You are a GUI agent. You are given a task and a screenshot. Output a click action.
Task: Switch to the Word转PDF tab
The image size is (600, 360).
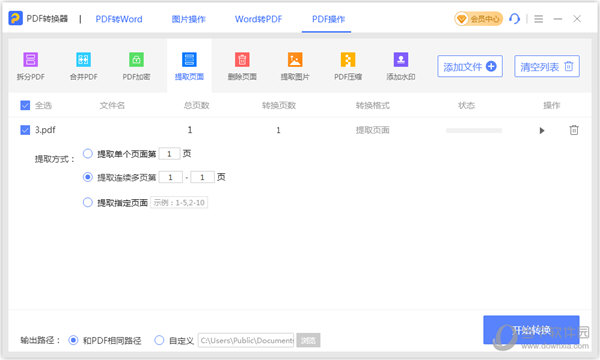pos(258,19)
